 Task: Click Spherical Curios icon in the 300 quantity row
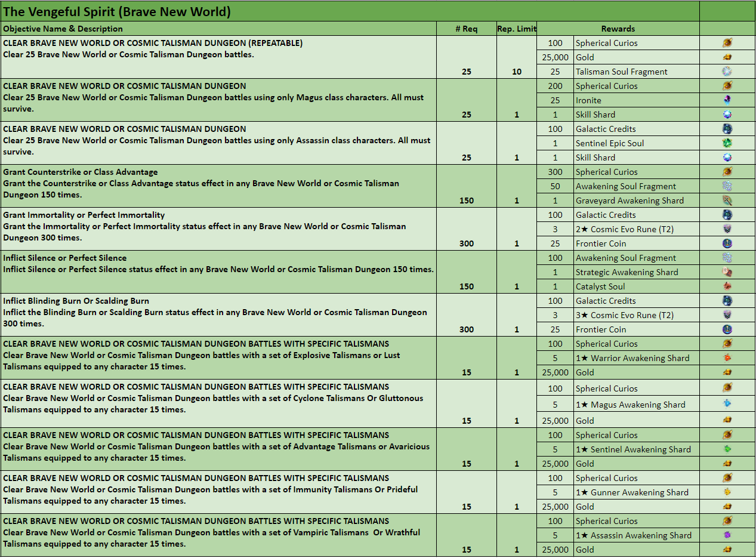[x=727, y=172]
